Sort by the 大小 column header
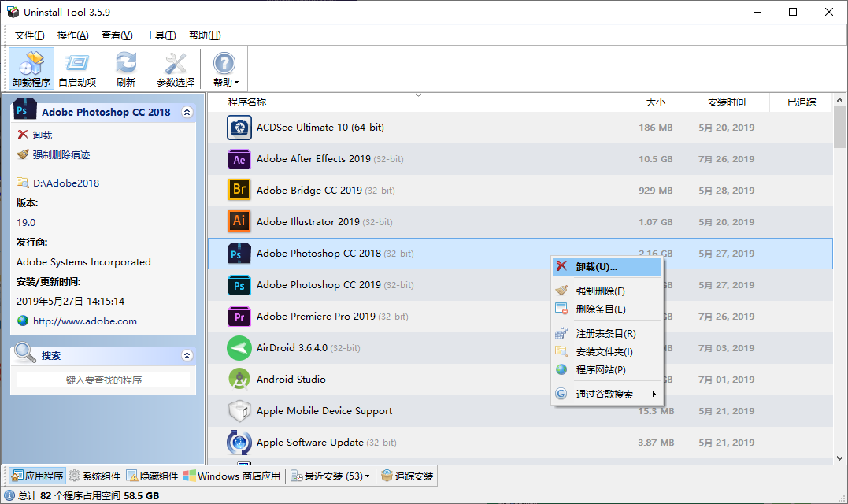This screenshot has width=848, height=504. (655, 102)
